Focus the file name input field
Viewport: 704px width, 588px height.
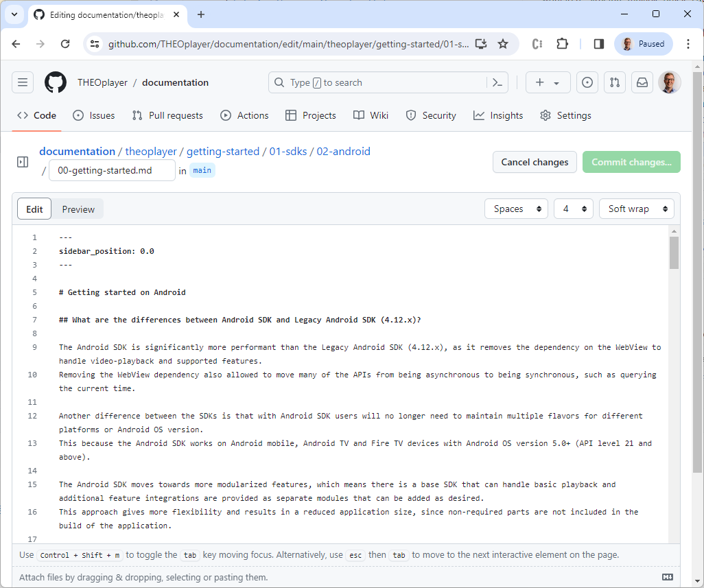112,171
